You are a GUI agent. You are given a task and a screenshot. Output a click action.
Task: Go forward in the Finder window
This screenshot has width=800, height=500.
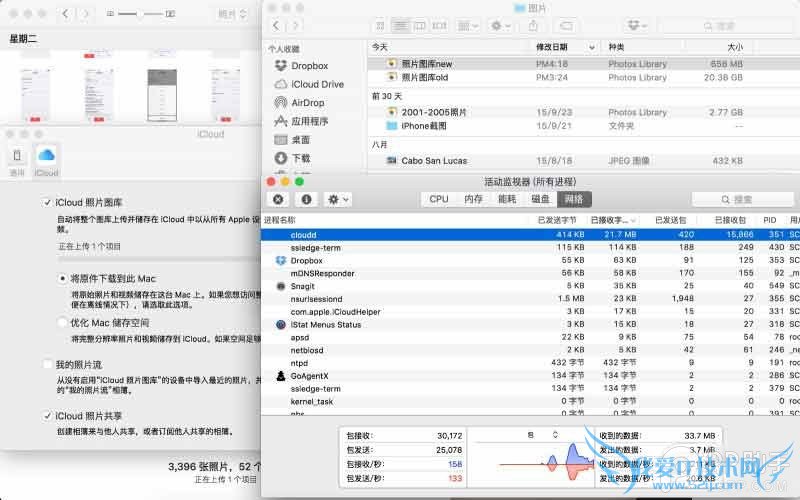click(x=295, y=25)
